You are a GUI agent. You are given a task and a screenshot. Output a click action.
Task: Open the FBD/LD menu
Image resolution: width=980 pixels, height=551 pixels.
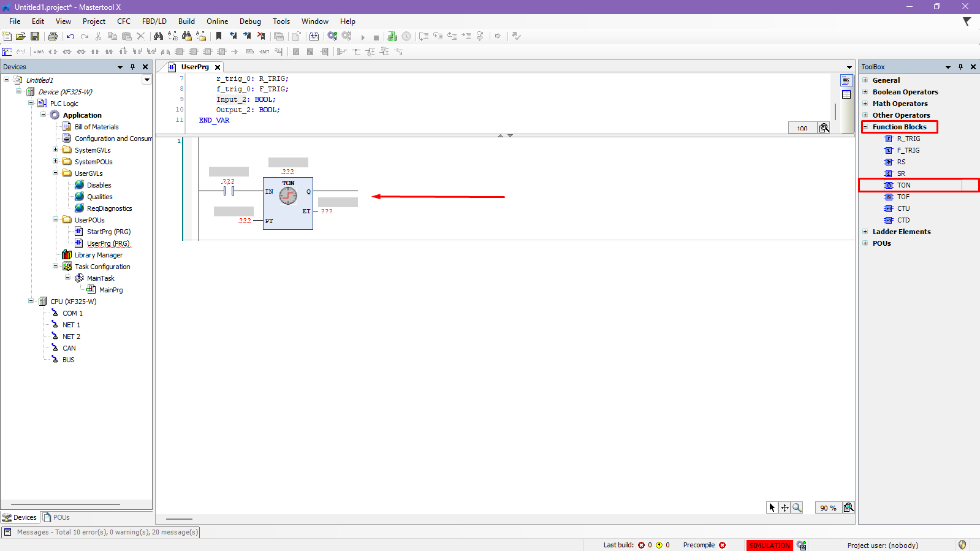tap(154, 21)
